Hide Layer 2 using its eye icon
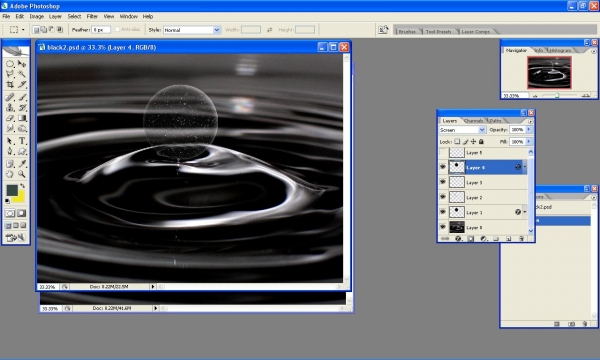 pos(443,197)
